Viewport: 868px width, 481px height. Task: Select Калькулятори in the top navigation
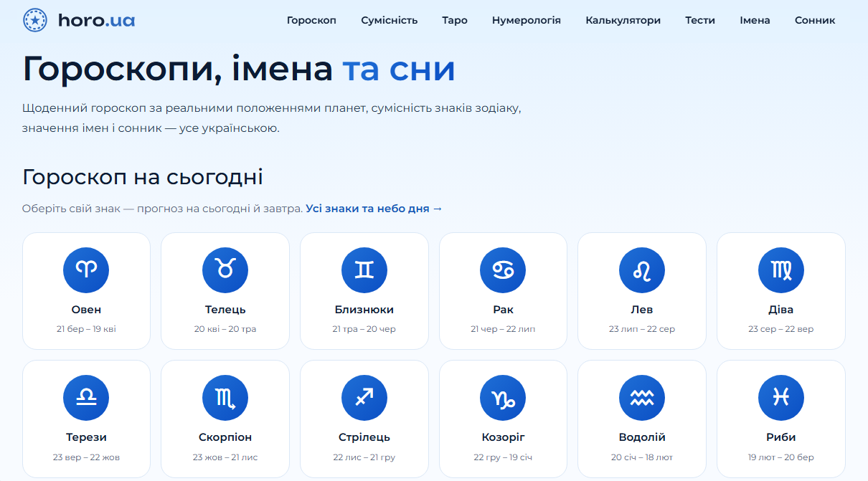click(623, 20)
